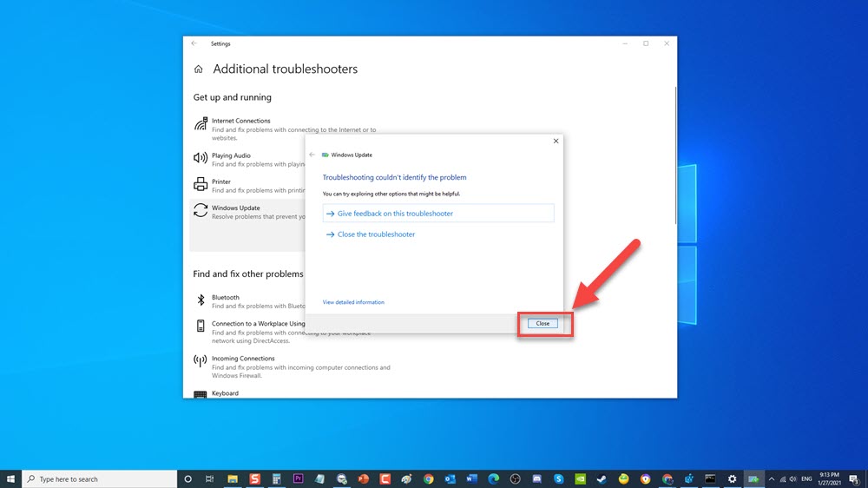
Task: Open Task View on the taskbar
Action: 209,479
